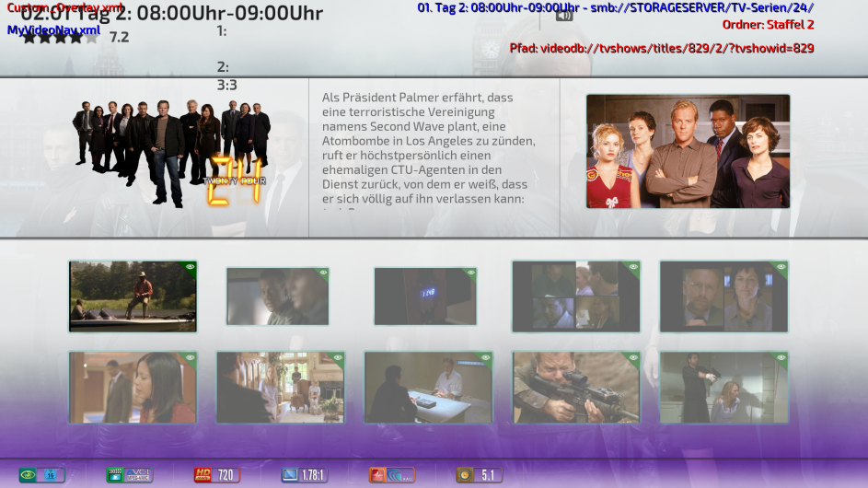Click the cast group silhouette artwork
Screen dimensions: 868x488
click(x=171, y=154)
